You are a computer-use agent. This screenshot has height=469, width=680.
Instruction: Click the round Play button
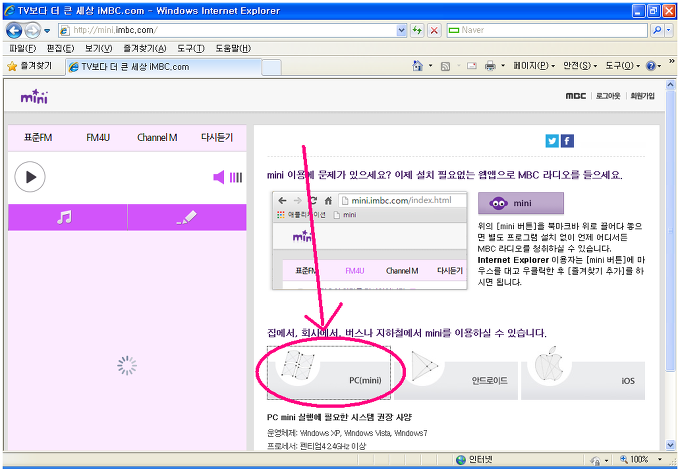pyautogui.click(x=30, y=177)
